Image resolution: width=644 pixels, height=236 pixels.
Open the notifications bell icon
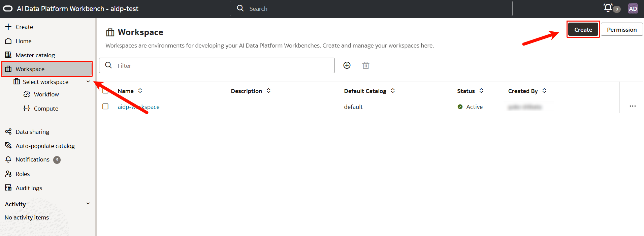[608, 8]
